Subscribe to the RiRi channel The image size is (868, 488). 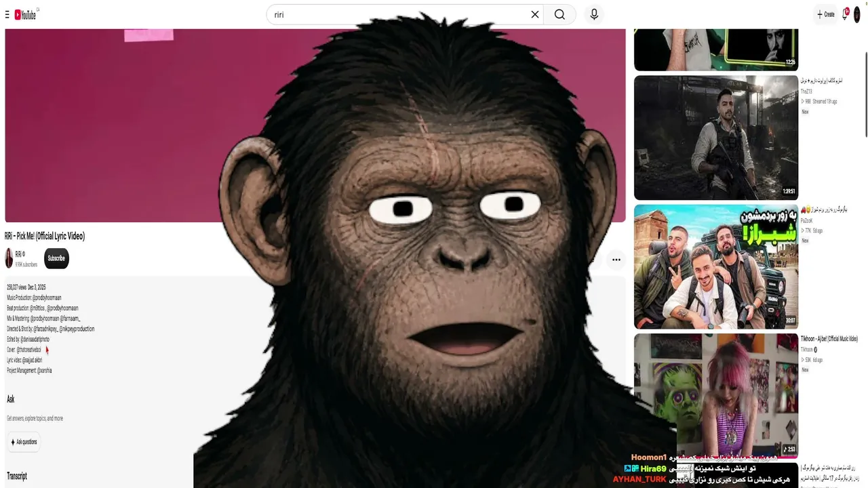[56, 258]
